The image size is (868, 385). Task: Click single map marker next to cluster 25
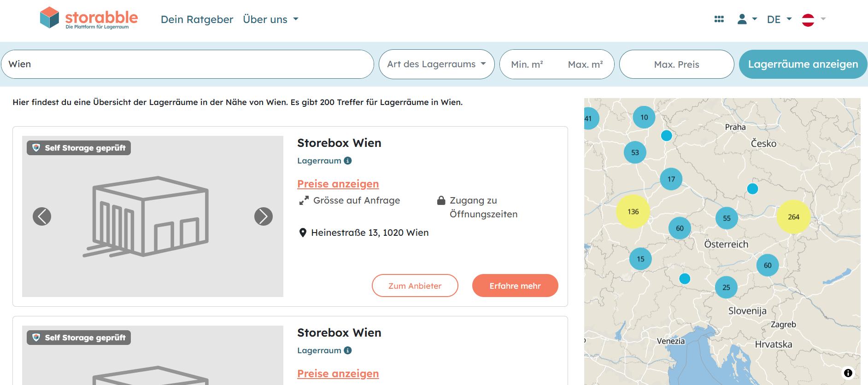click(685, 278)
